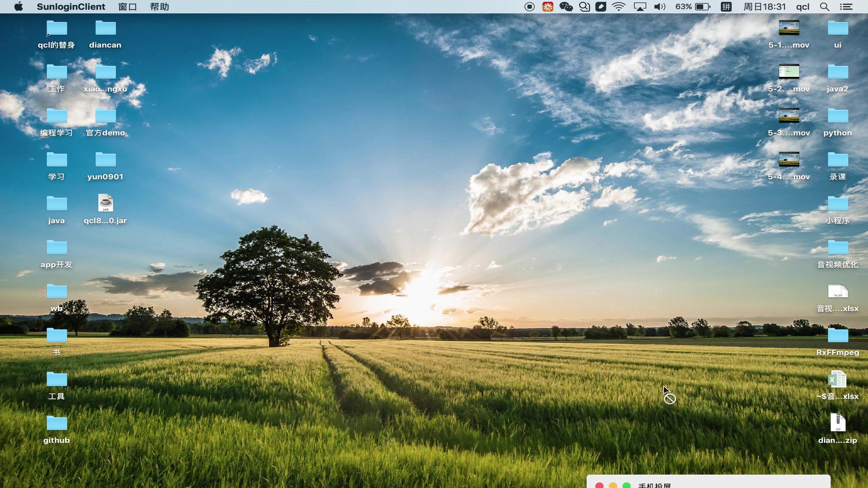The image size is (868, 488).
Task: Select the 5-1....mov video file
Action: click(x=789, y=34)
